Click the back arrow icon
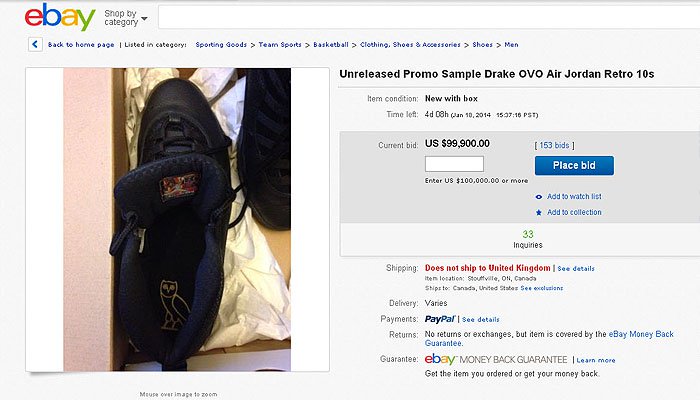 pos(35,44)
